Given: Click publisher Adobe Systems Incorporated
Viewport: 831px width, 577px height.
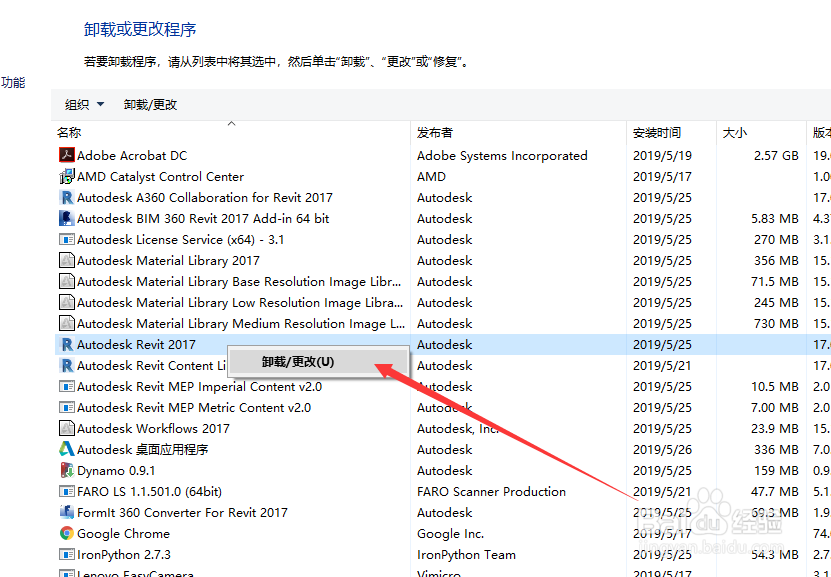Looking at the screenshot, I should pyautogui.click(x=502, y=156).
